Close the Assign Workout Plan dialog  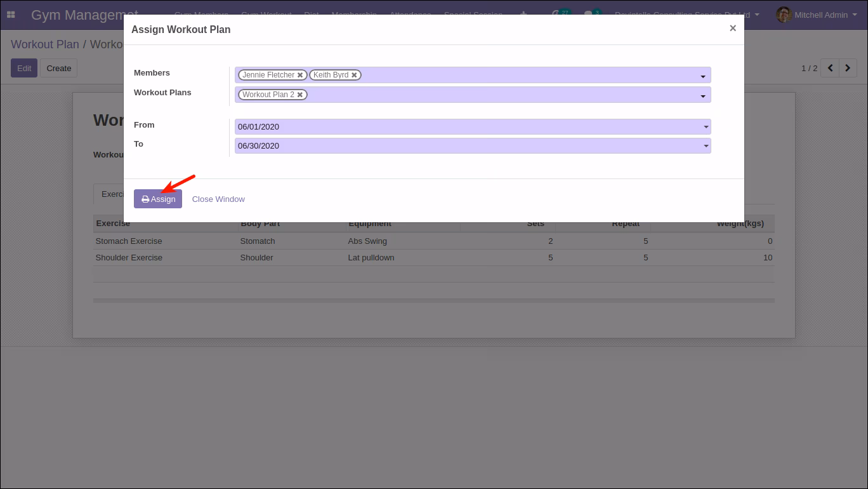point(733,29)
